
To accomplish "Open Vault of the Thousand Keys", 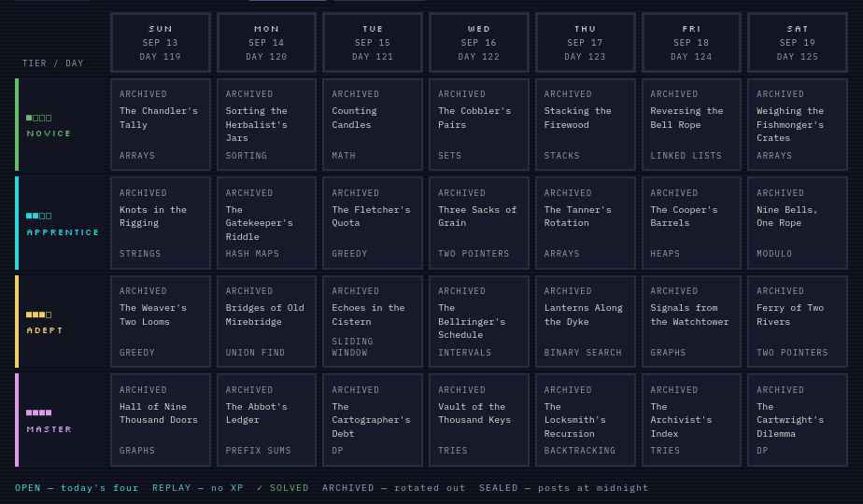I will 479,420.
